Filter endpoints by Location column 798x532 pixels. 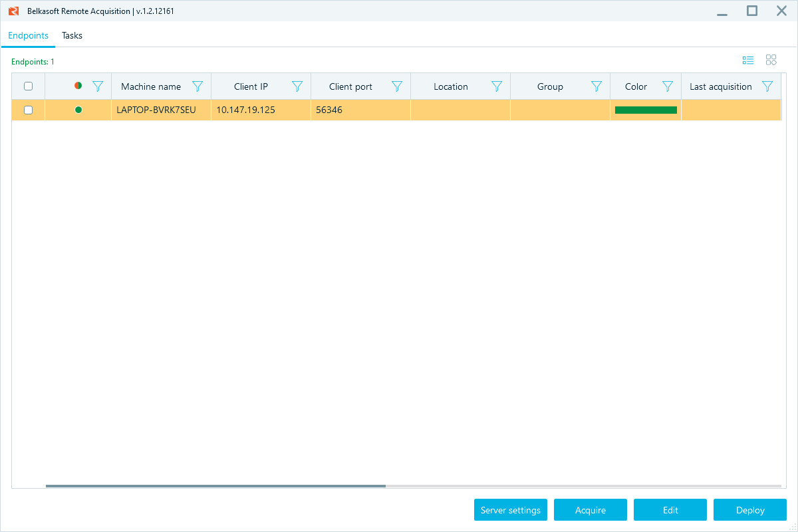point(497,86)
